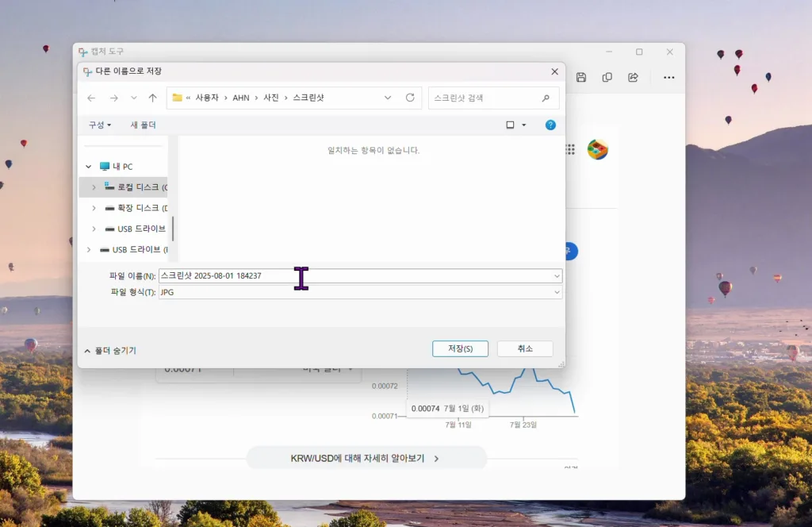Click the 취소 button
This screenshot has height=527, width=812.
(x=525, y=348)
